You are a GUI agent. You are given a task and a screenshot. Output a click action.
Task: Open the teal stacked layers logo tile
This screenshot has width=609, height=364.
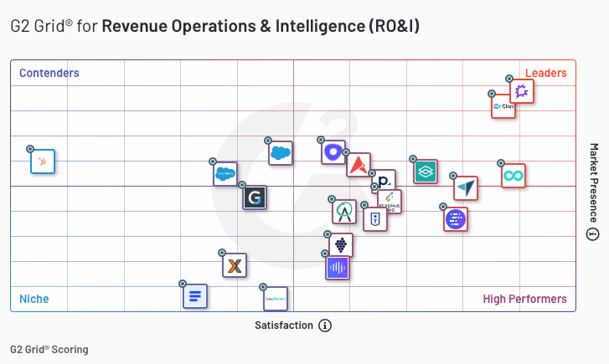point(426,172)
